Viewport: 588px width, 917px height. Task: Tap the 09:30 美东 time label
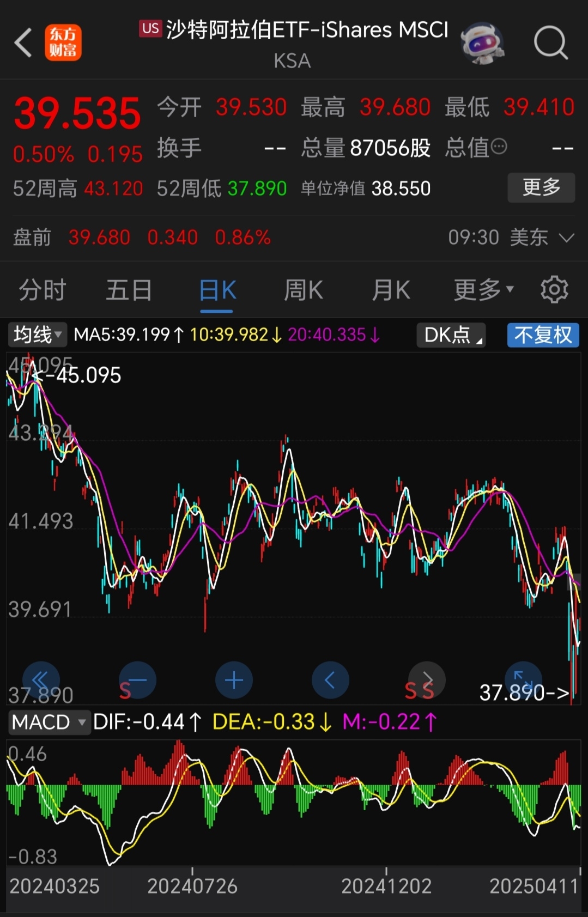498,238
